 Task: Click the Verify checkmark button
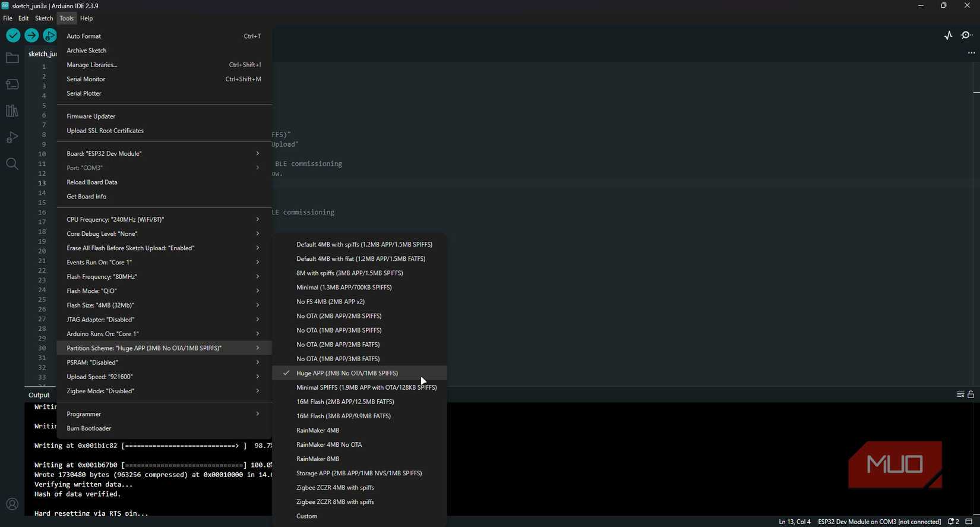point(13,36)
